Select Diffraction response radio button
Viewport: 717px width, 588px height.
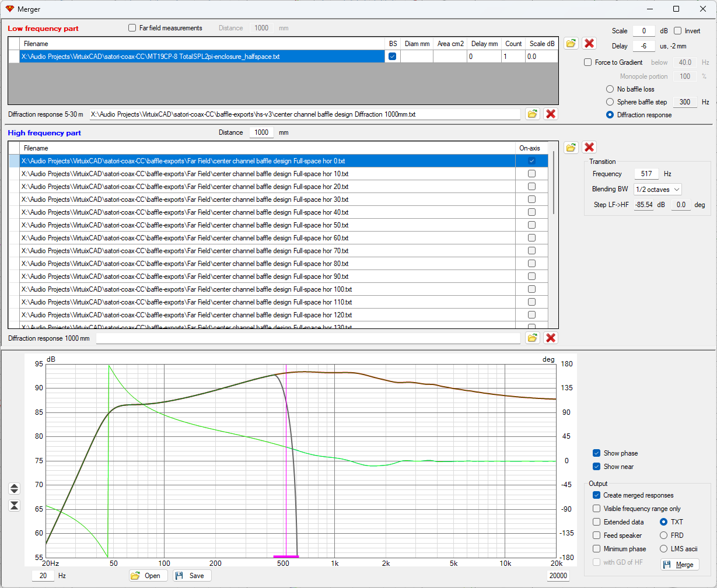(x=610, y=115)
